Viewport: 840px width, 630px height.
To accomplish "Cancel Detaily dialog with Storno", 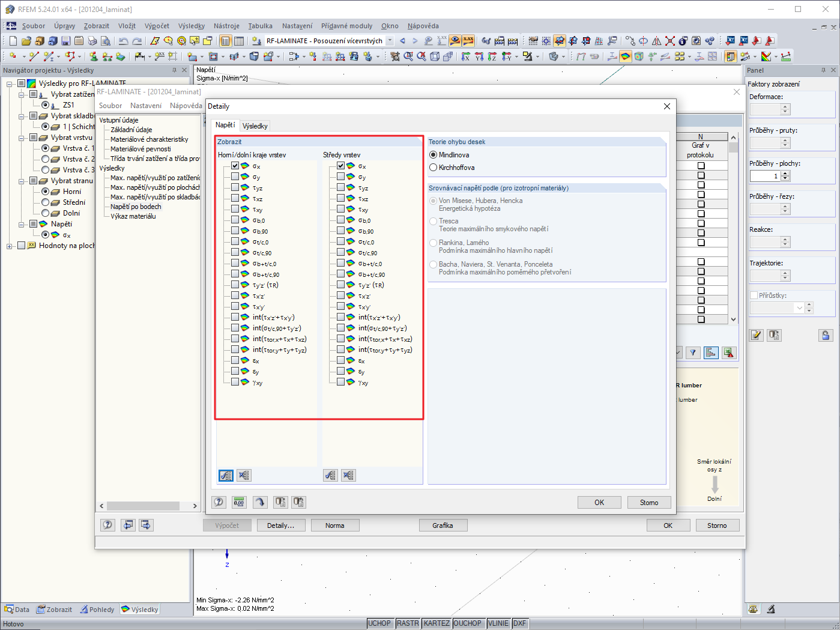I will point(649,502).
